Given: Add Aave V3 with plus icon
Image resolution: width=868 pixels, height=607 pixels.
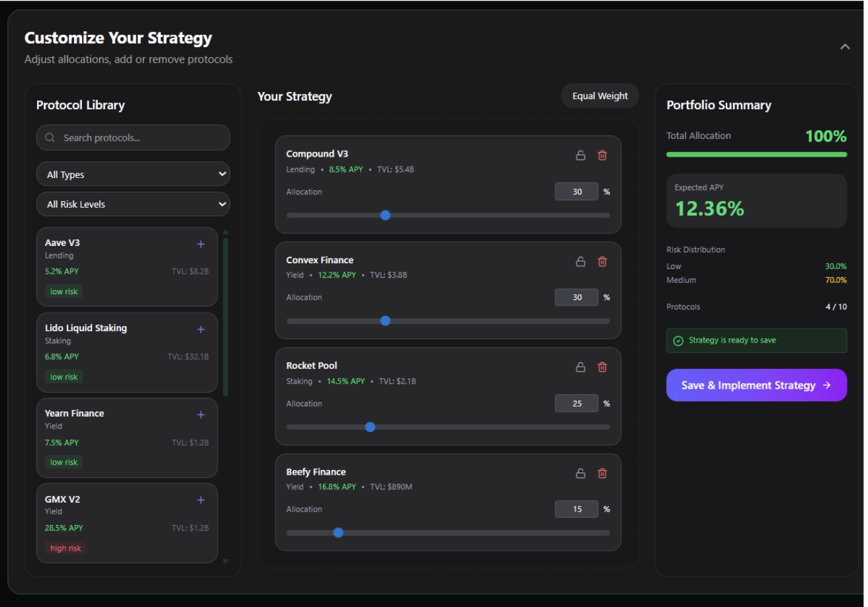Looking at the screenshot, I should point(201,244).
